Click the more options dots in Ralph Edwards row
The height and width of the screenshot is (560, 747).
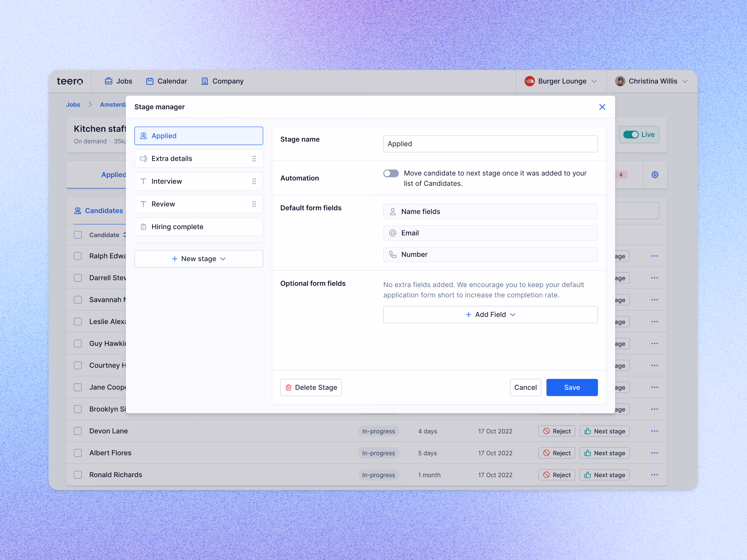tap(655, 256)
